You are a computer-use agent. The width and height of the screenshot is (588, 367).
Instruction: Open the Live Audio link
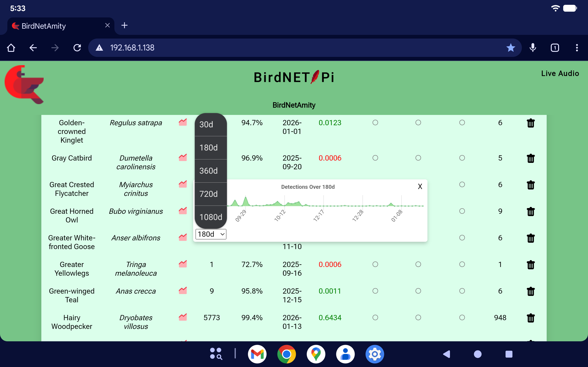click(560, 73)
